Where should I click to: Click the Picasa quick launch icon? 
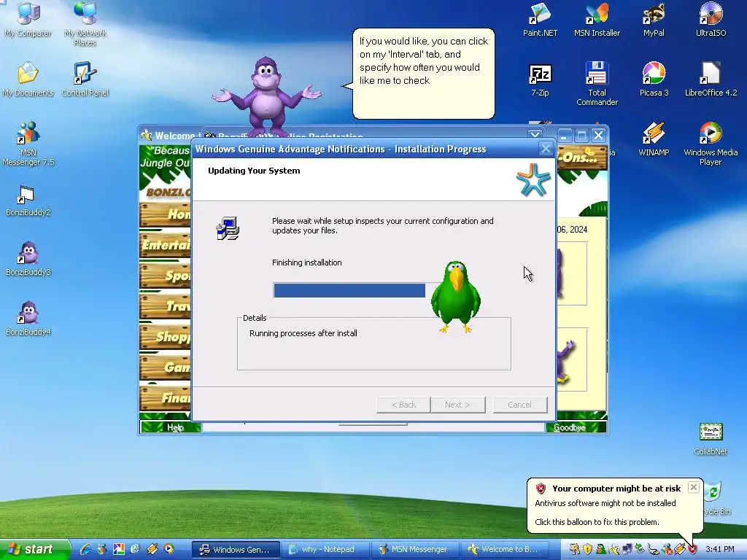119,549
